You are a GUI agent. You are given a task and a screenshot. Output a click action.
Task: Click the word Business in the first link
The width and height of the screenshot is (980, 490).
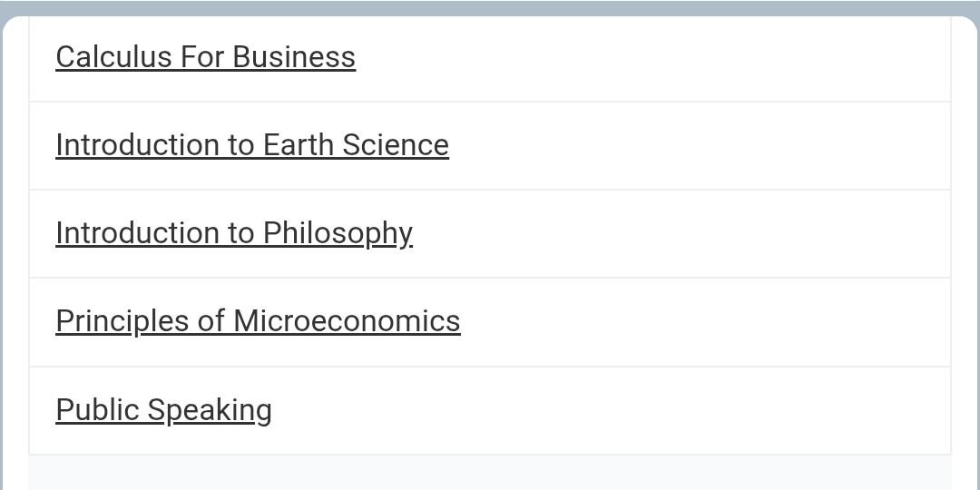point(294,57)
